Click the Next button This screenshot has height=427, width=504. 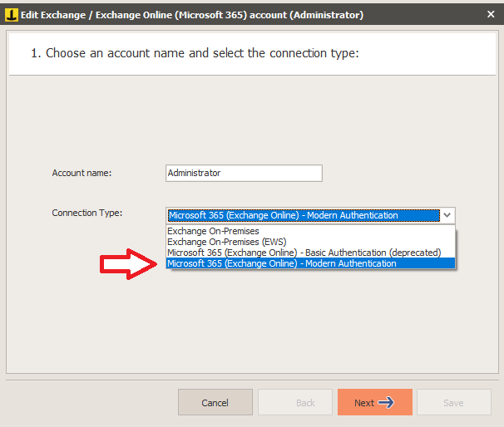(x=375, y=402)
